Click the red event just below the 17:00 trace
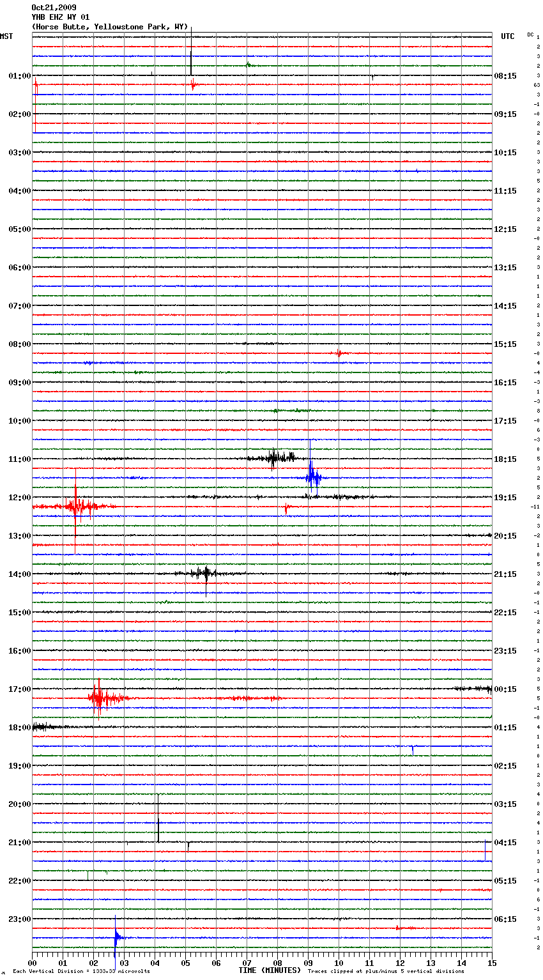The width and height of the screenshot is (543, 980). 99,698
